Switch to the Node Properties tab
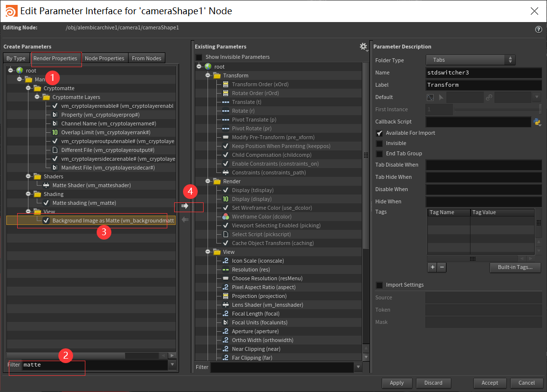547x392 pixels. coord(104,58)
